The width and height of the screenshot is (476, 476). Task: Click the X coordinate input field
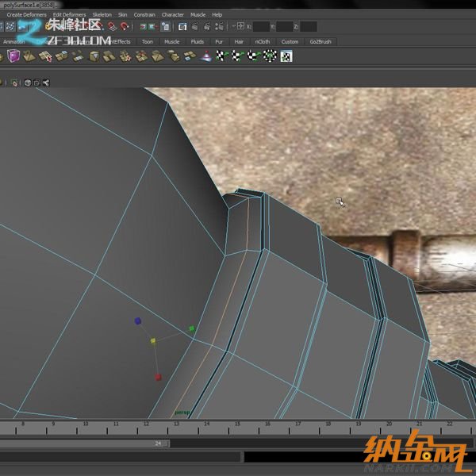(x=261, y=27)
